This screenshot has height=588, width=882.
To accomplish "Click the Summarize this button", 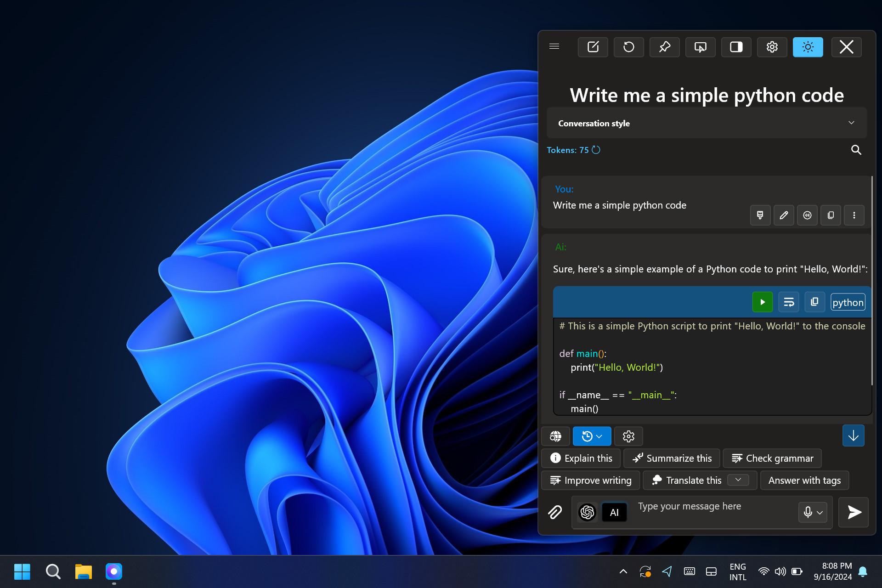I will 672,458.
